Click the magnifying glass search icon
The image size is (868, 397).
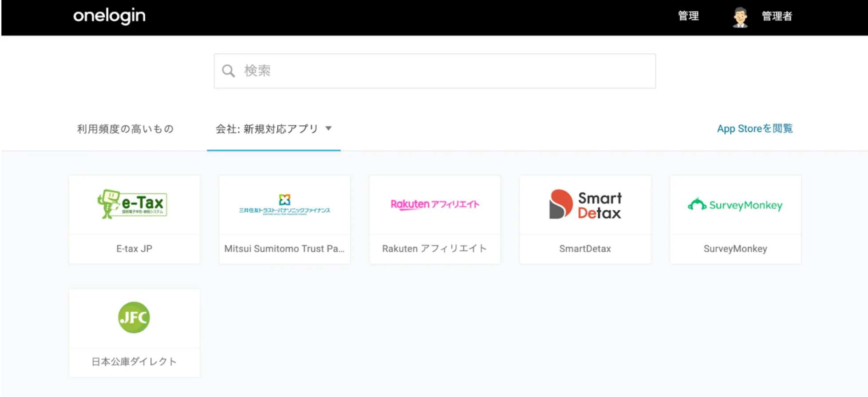tap(228, 71)
